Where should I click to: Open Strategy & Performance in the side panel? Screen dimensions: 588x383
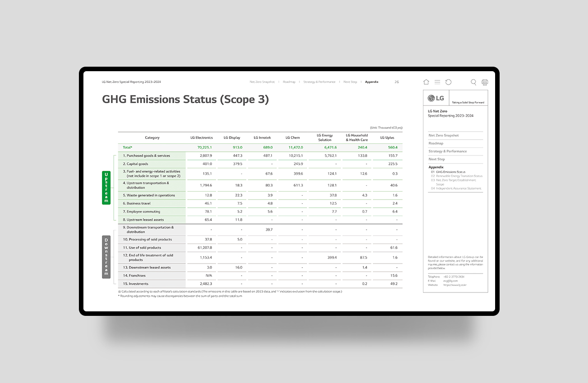pyautogui.click(x=448, y=151)
